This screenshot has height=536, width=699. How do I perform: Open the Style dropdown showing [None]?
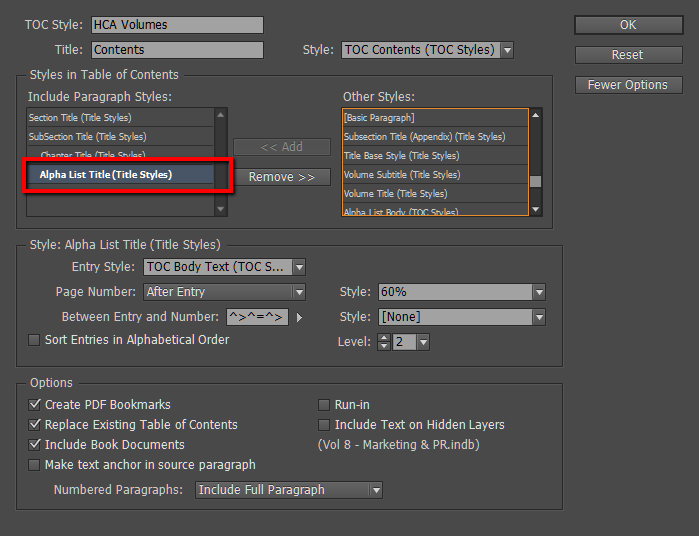[x=462, y=317]
